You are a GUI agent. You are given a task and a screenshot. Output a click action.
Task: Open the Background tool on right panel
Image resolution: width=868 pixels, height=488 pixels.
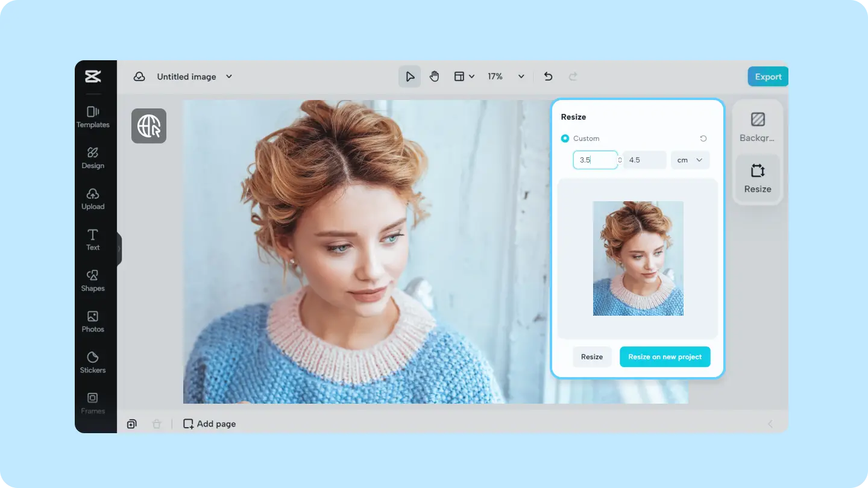click(x=758, y=127)
